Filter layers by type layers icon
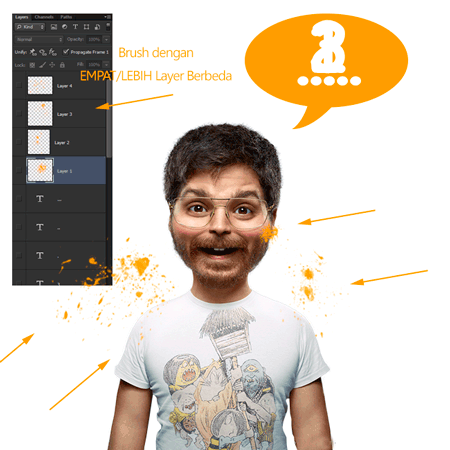The height and width of the screenshot is (450, 450). (76, 27)
